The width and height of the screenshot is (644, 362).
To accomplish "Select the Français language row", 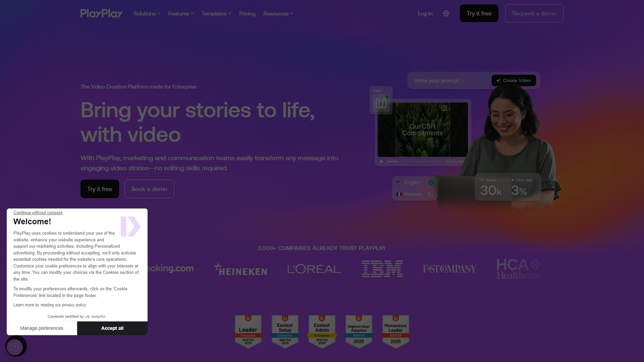I will (x=415, y=194).
